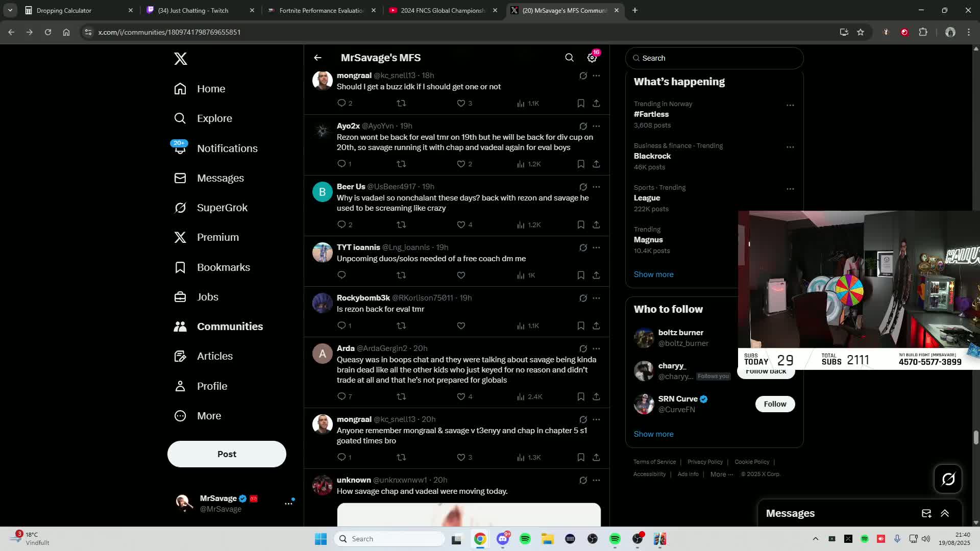Repost Arda's post about Queasy
This screenshot has width=980, height=551.
(x=401, y=396)
